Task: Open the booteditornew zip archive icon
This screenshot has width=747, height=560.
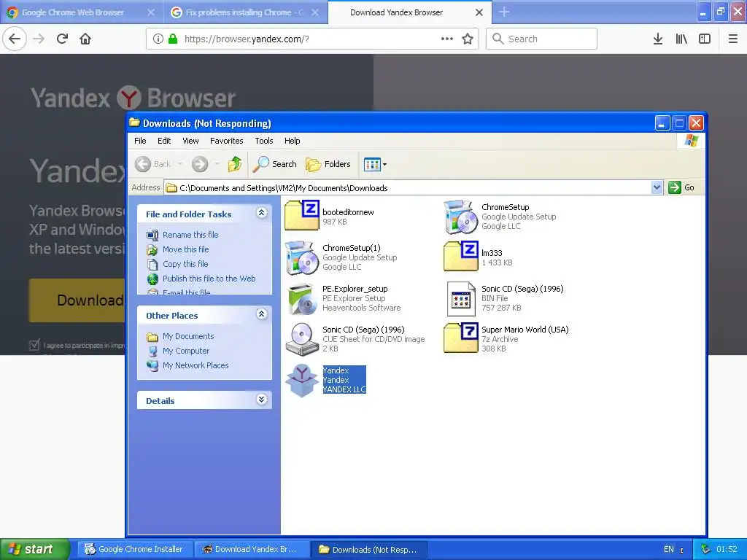Action: point(301,215)
